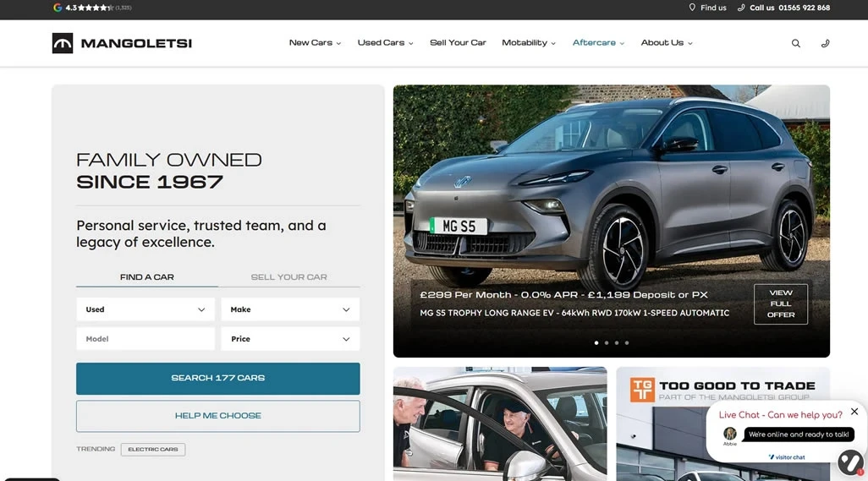Open the New Cars menu
Screen dimensions: 868x481
tap(315, 42)
